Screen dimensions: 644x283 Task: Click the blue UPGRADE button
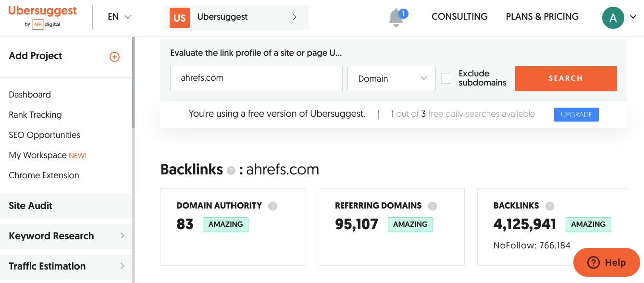576,115
